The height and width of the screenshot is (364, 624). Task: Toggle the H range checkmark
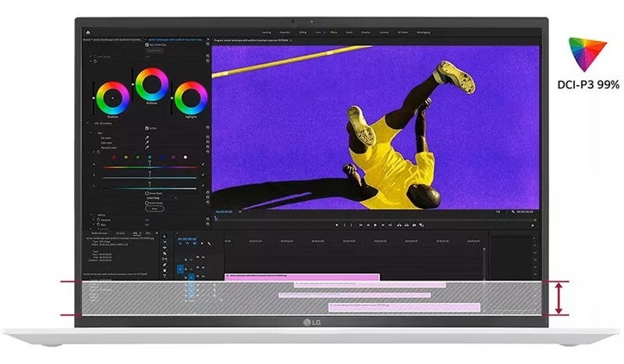(203, 164)
